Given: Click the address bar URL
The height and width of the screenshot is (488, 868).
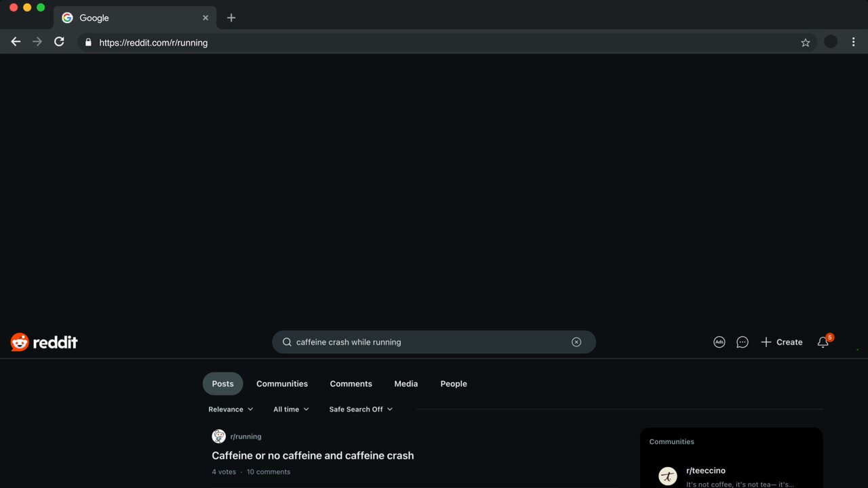Looking at the screenshot, I should (153, 43).
